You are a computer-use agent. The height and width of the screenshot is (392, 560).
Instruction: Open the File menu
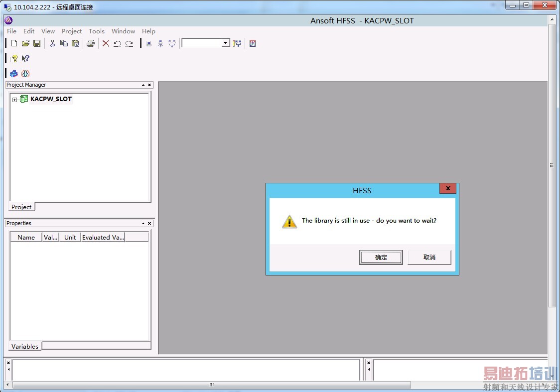click(x=12, y=31)
